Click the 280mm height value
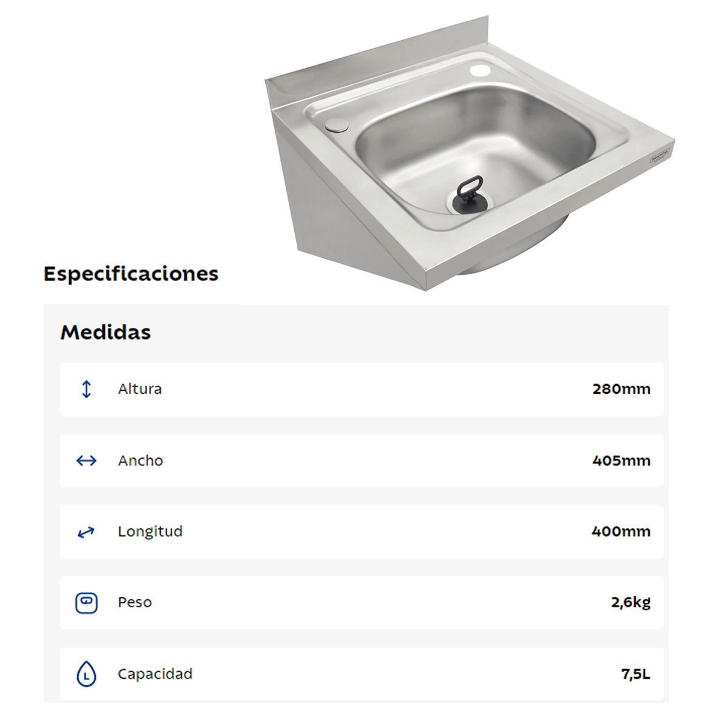This screenshot has width=728, height=728. click(621, 389)
